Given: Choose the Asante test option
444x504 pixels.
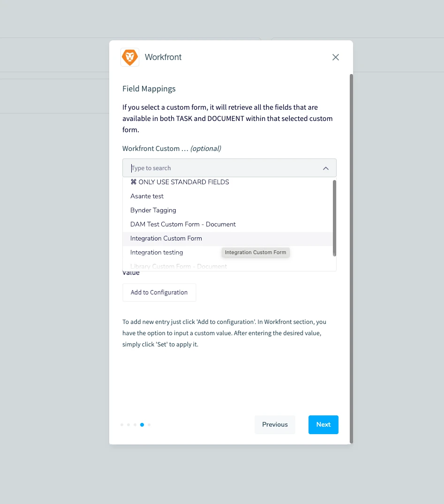Looking at the screenshot, I should [x=147, y=196].
